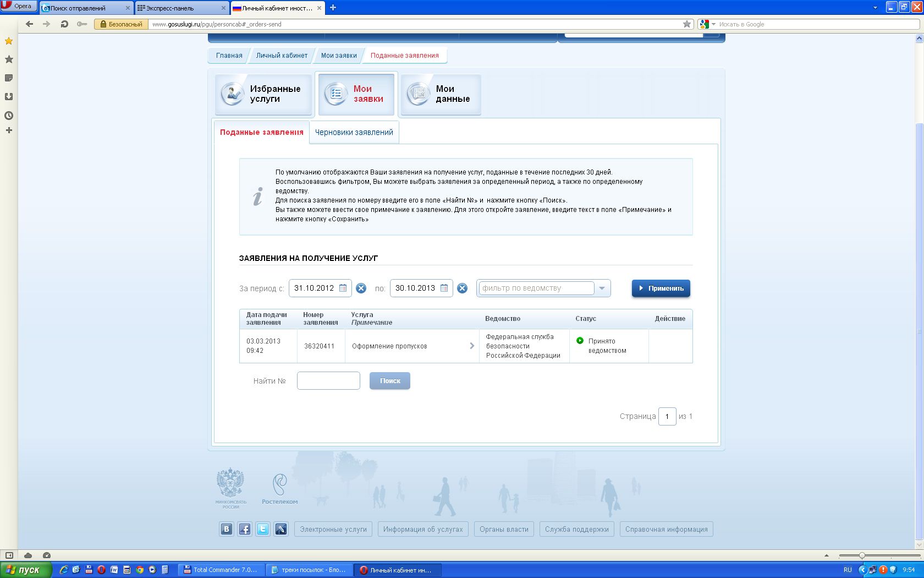Viewport: 924px width, 578px height.
Task: Click the calendar icon for start date
Action: 343,288
